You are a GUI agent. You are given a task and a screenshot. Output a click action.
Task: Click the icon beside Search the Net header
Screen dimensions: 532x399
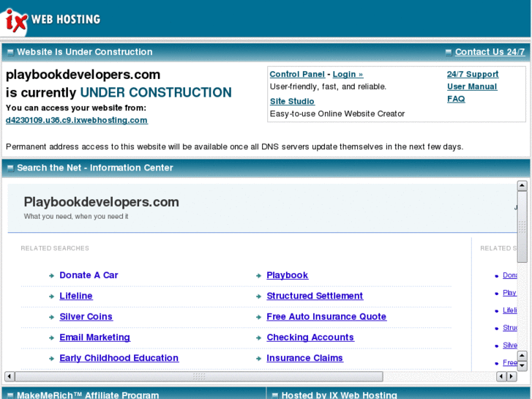coord(10,168)
